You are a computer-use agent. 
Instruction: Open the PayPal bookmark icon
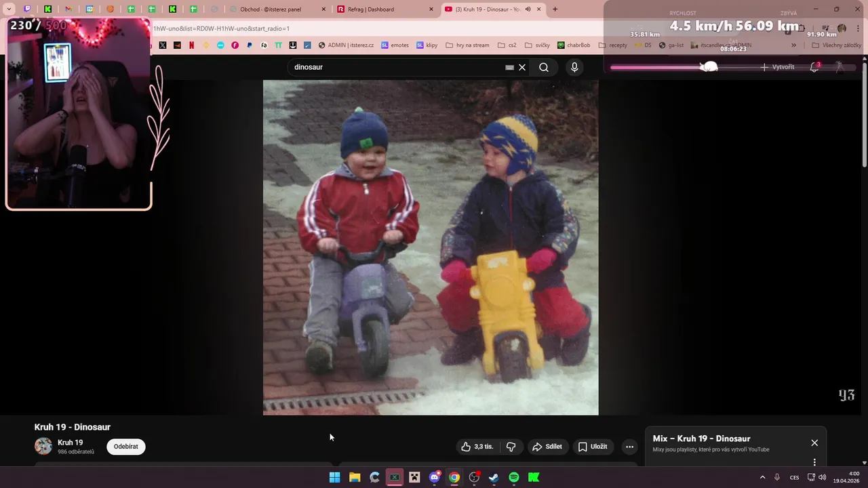(250, 45)
